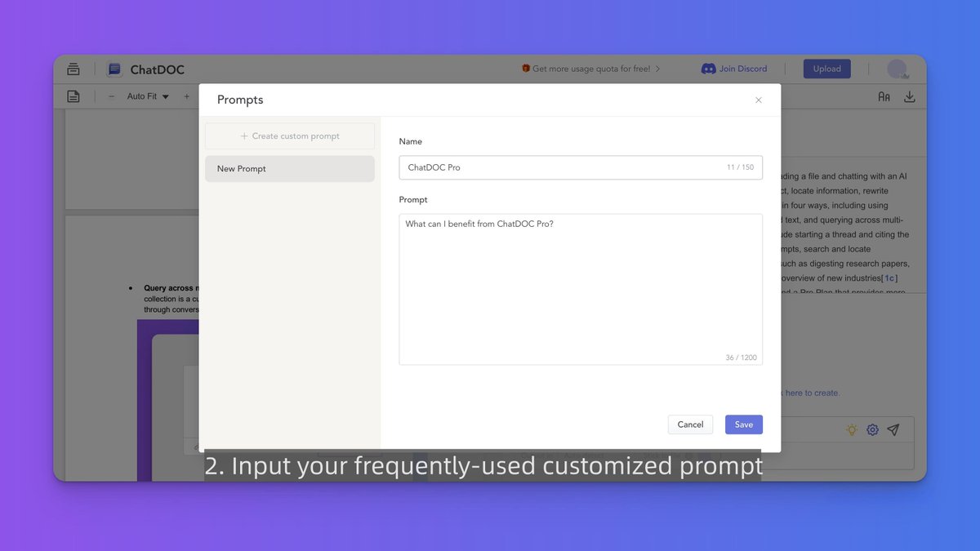Click the Upload button in header
Screen dimensions: 980x551
tap(826, 69)
